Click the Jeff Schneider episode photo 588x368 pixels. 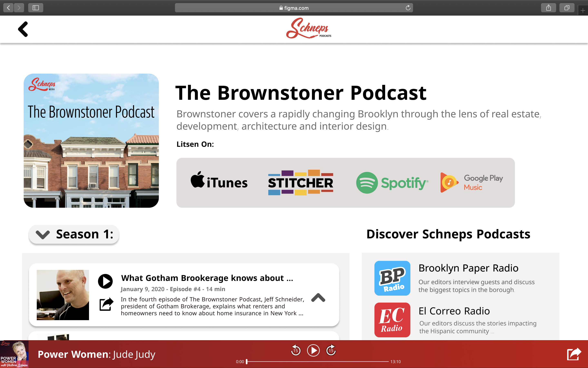tap(63, 295)
